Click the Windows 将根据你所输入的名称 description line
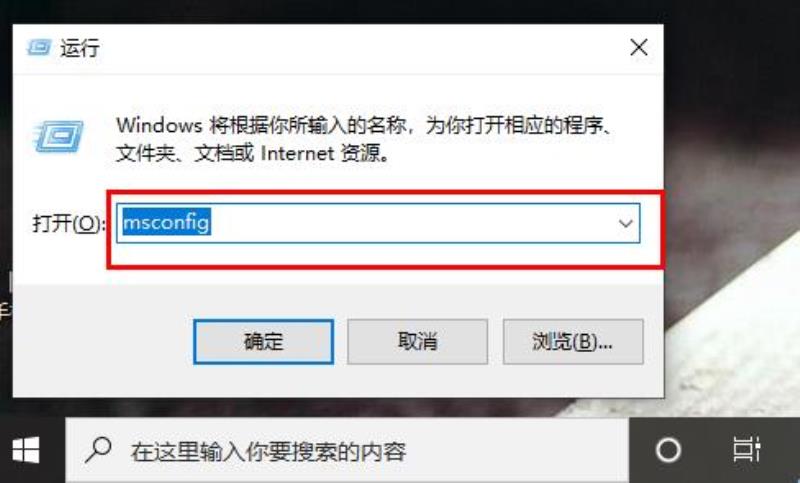 (363, 125)
